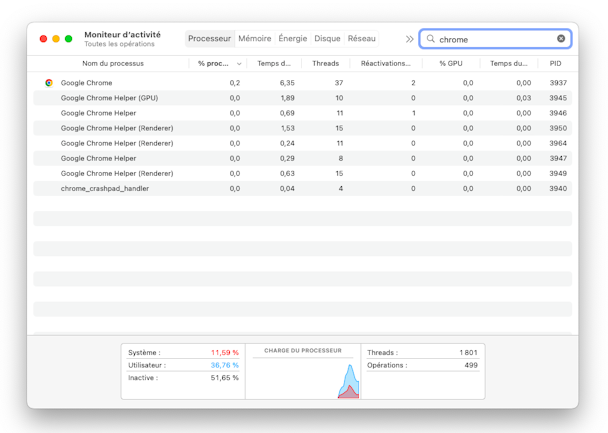Click the 0,2 processor percentage cell
This screenshot has height=433, width=608.
(235, 83)
